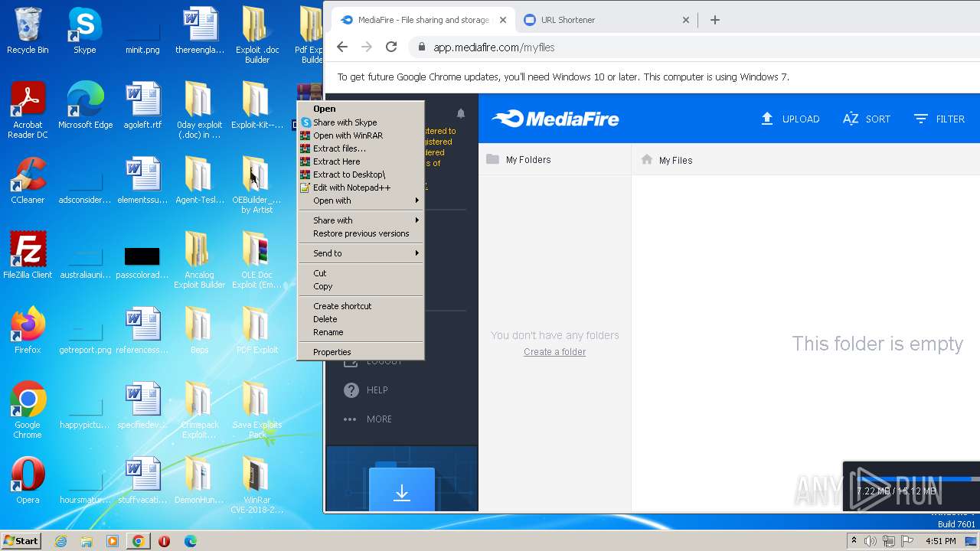Screen dimensions: 980x551
Task: Expand the Share with submenu
Action: [361, 220]
